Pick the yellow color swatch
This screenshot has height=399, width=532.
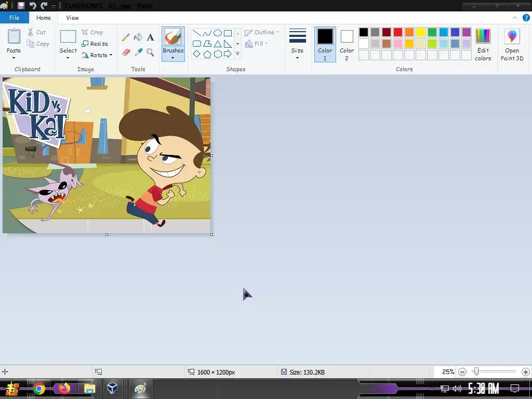pyautogui.click(x=421, y=32)
